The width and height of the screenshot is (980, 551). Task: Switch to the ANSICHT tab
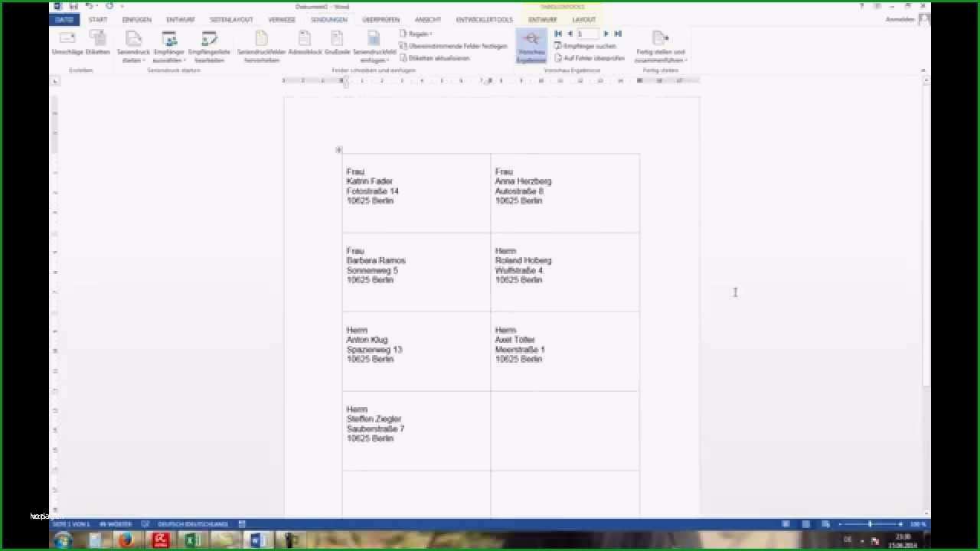click(x=428, y=19)
